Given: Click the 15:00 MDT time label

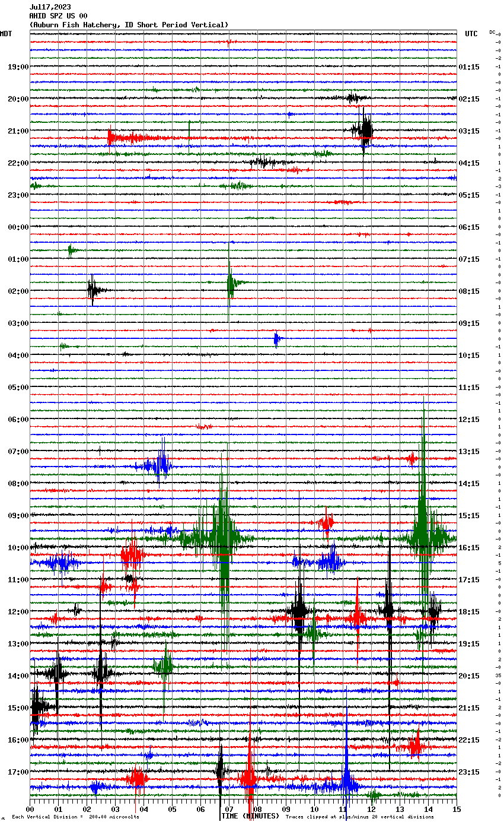Looking at the screenshot, I should pos(18,708).
